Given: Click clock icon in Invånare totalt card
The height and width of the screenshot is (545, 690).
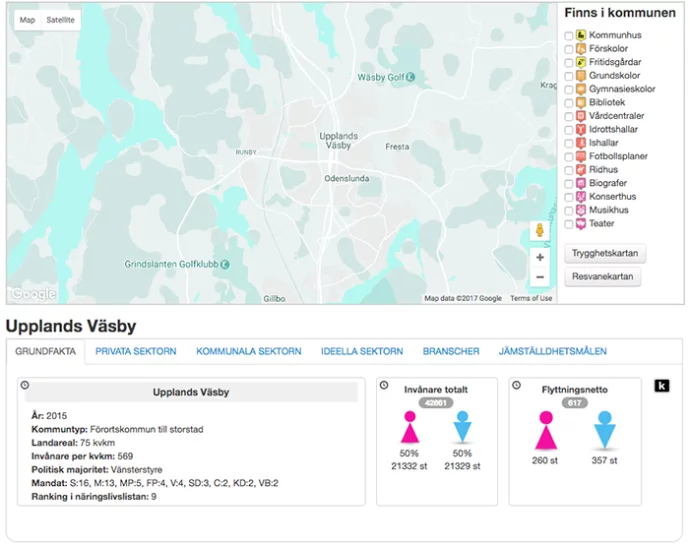Looking at the screenshot, I should click(x=384, y=385).
